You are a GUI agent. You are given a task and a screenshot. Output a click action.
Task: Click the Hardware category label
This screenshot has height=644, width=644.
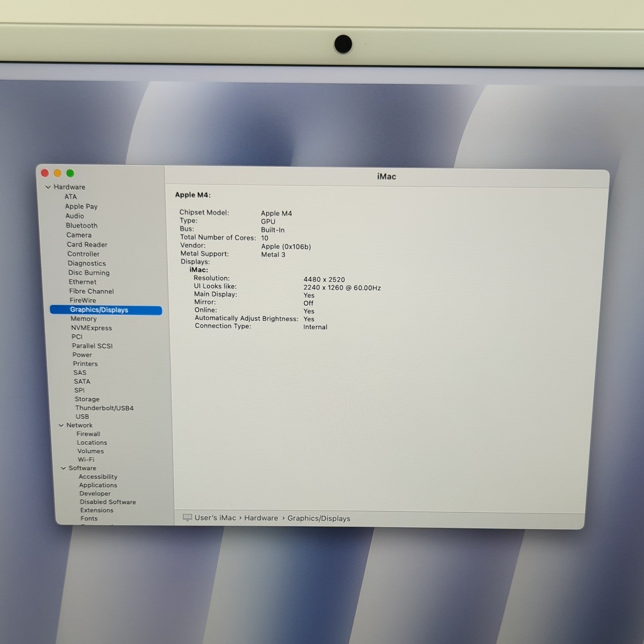point(70,187)
